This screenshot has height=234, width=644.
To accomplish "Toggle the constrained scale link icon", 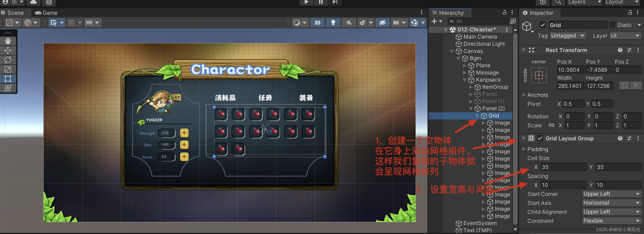I will 551,125.
